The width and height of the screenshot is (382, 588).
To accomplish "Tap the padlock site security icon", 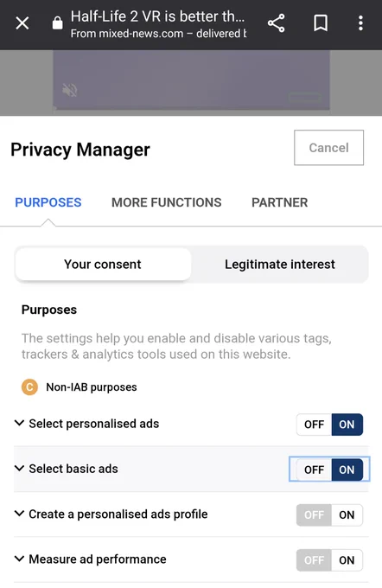I will [x=57, y=23].
